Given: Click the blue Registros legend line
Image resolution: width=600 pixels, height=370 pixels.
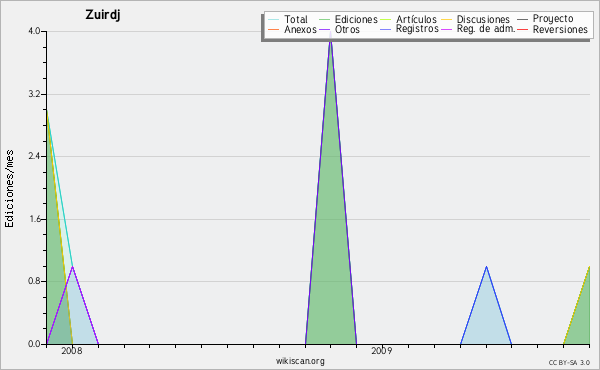Looking at the screenshot, I should point(386,29).
